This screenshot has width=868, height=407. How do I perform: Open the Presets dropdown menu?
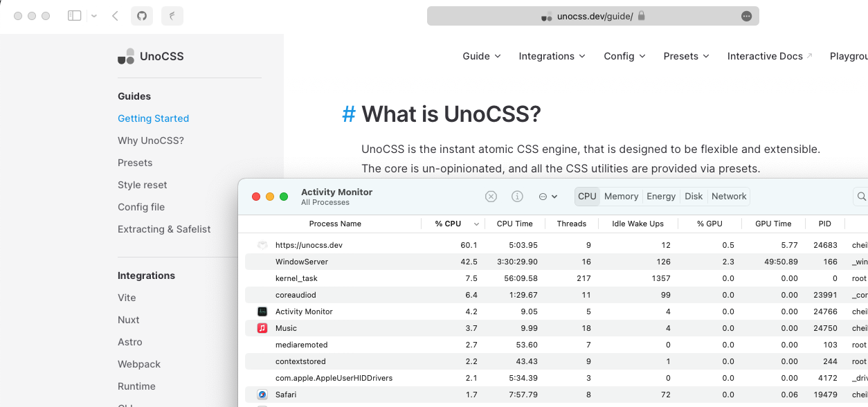(x=685, y=56)
